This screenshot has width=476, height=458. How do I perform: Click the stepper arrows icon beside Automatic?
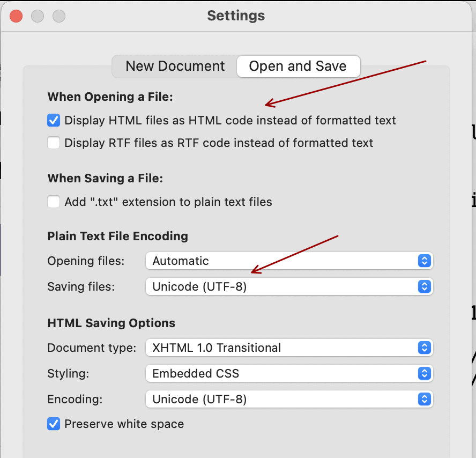(425, 261)
